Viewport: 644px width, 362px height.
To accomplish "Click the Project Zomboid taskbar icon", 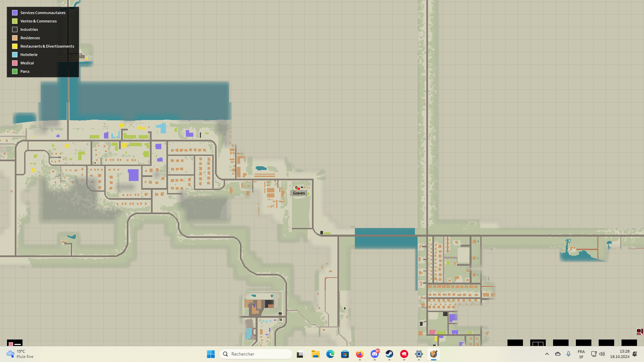I will [x=433, y=354].
